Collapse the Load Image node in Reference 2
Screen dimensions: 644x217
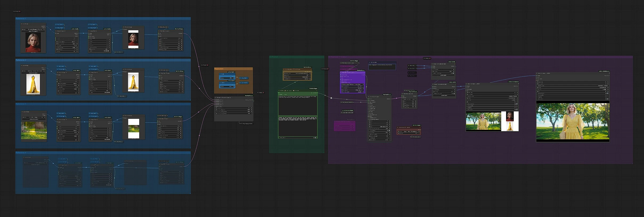pos(22,65)
